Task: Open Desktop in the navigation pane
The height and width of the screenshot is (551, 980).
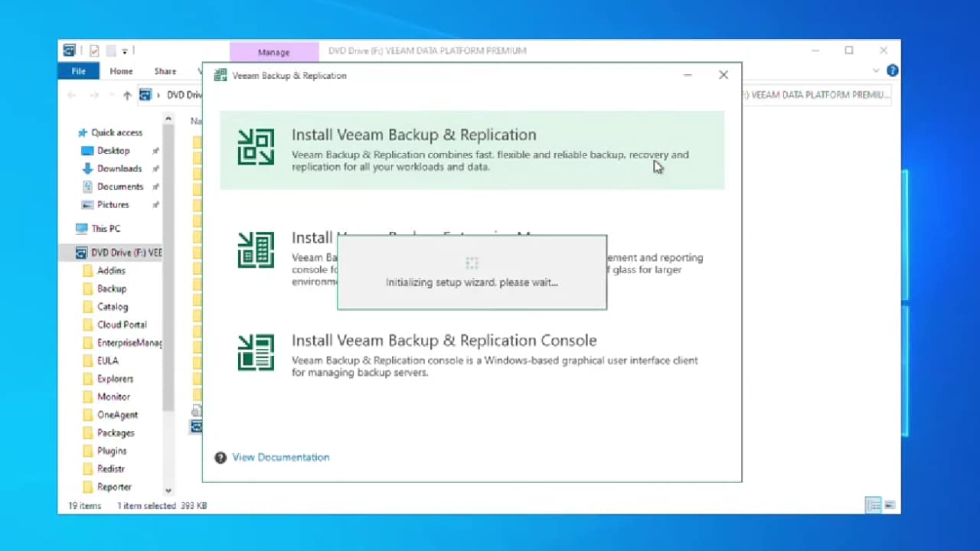Action: coord(113,151)
